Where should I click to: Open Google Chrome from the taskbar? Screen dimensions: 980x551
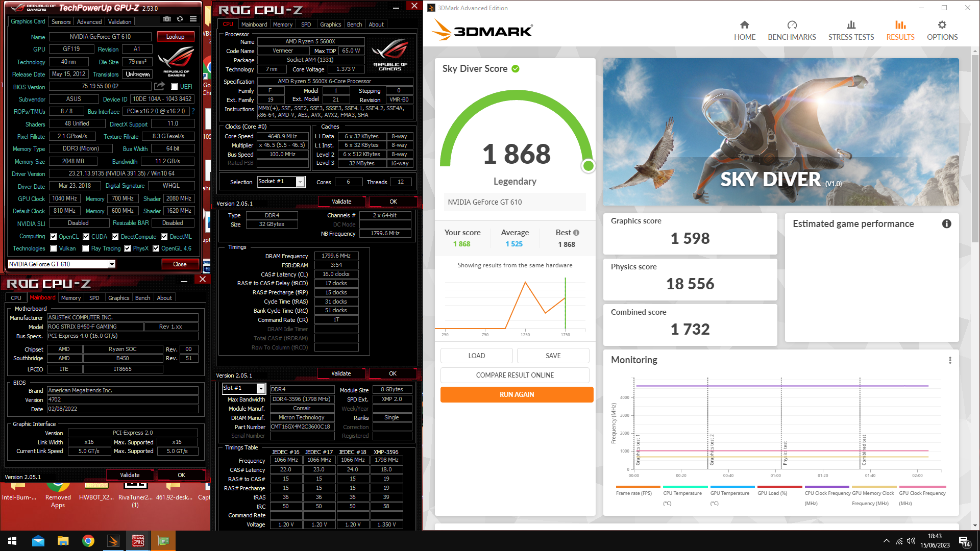click(88, 541)
